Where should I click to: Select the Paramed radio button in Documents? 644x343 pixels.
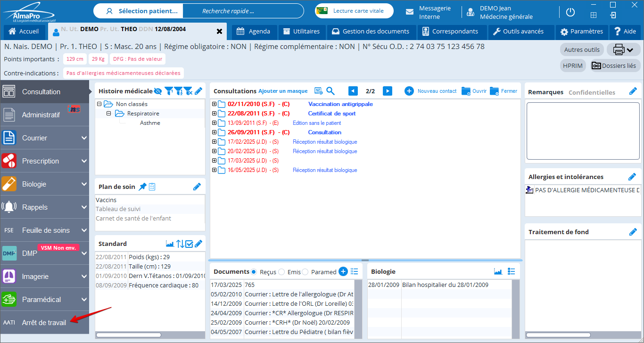305,272
